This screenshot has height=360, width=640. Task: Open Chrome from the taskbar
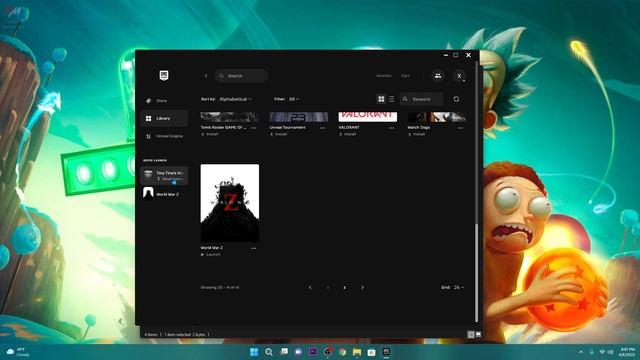pyautogui.click(x=342, y=352)
